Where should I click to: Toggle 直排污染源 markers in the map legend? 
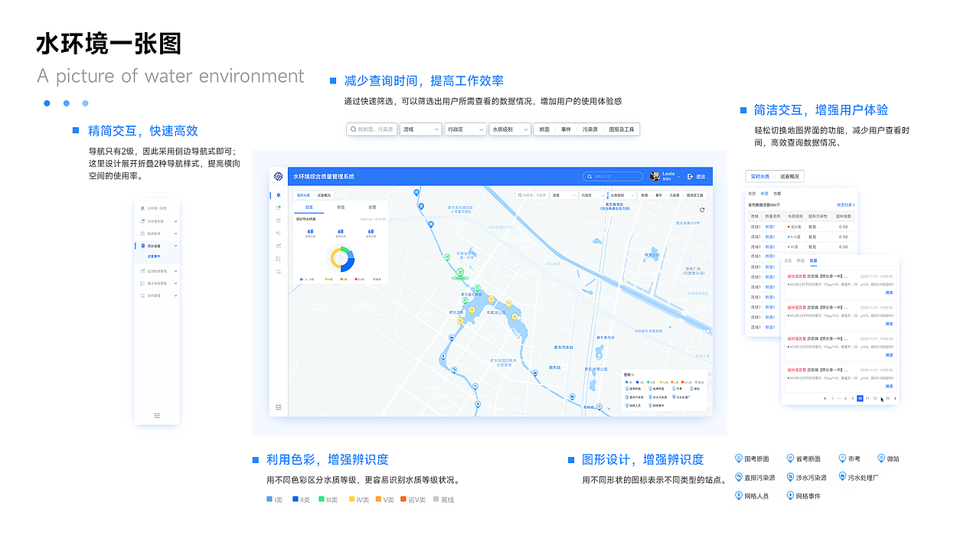[x=739, y=477]
